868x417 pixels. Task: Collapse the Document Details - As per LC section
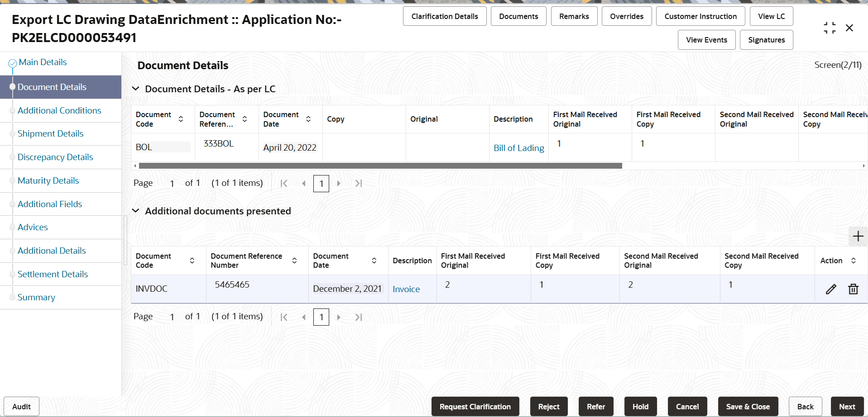click(x=136, y=89)
